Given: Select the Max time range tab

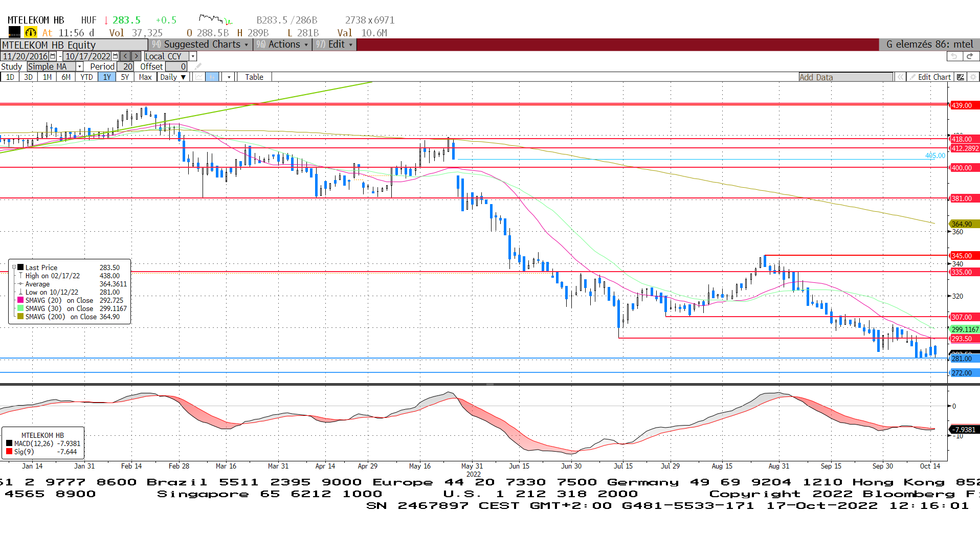Looking at the screenshot, I should pyautogui.click(x=145, y=77).
